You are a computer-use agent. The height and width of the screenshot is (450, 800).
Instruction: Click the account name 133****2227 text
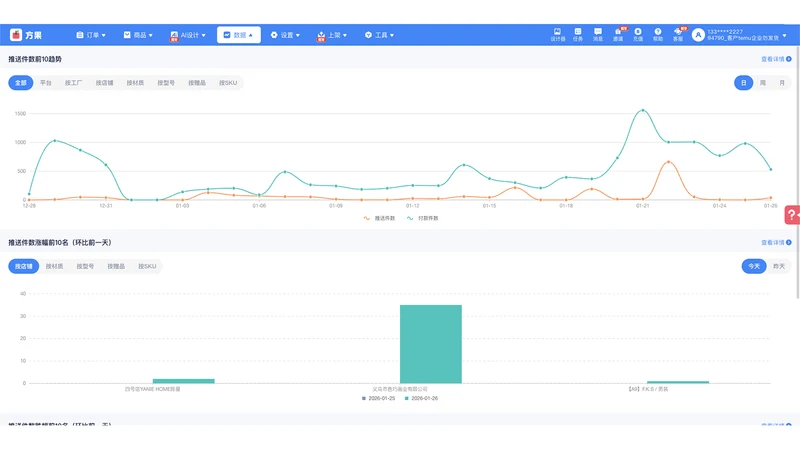[725, 32]
